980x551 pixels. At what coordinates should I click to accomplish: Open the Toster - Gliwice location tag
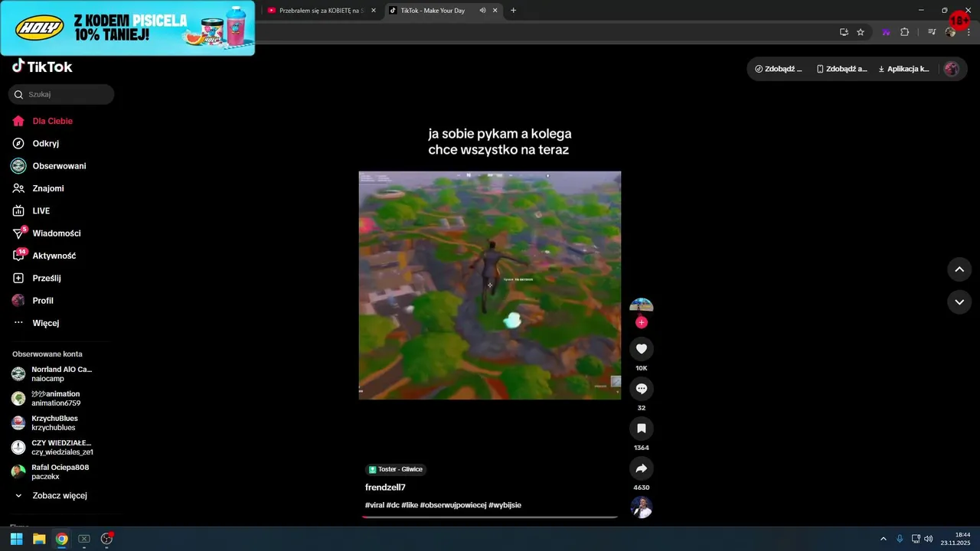pyautogui.click(x=395, y=469)
